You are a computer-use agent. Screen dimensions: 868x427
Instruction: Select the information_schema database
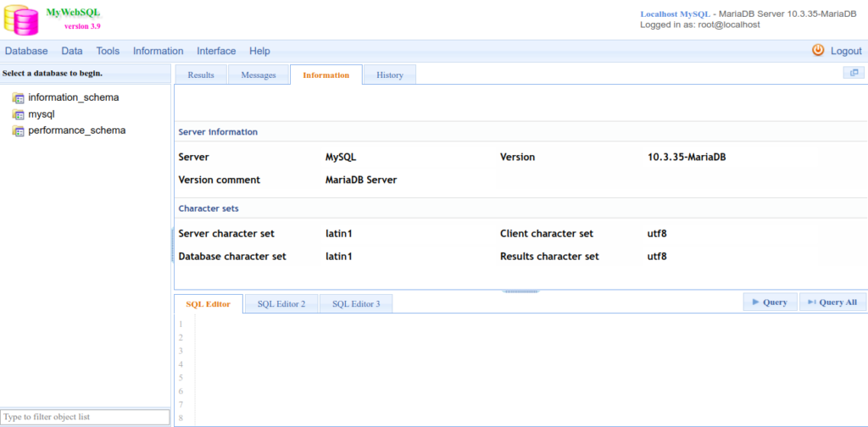74,97
